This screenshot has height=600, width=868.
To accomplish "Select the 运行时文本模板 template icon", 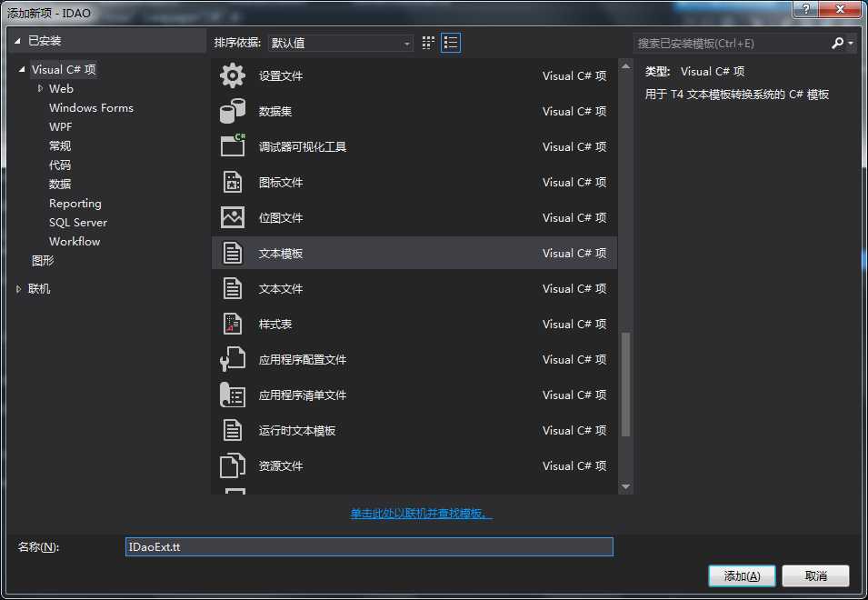I will click(x=234, y=430).
